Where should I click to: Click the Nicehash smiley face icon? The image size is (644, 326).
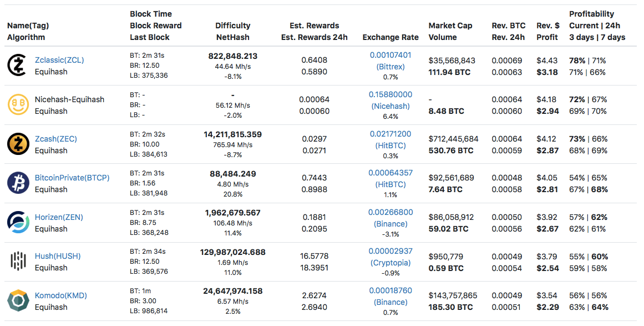click(x=18, y=105)
